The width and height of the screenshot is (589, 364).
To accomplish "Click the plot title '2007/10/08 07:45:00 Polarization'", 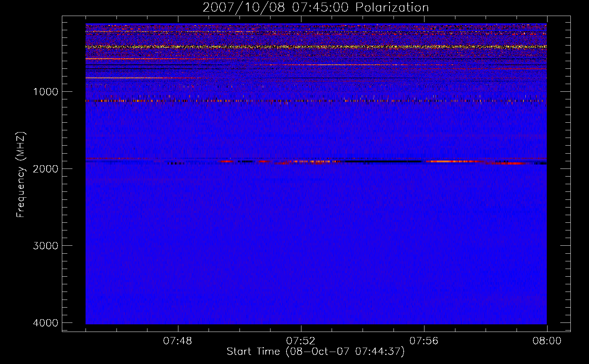I will click(x=316, y=7).
